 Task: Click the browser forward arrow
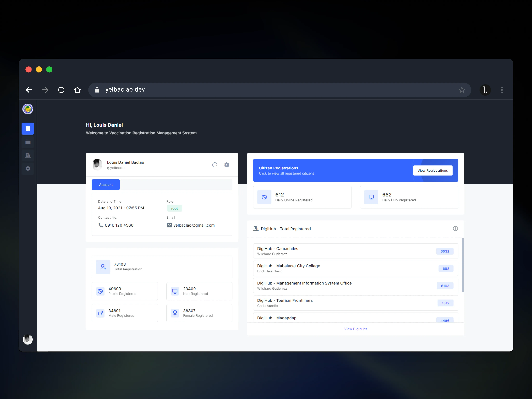click(45, 90)
